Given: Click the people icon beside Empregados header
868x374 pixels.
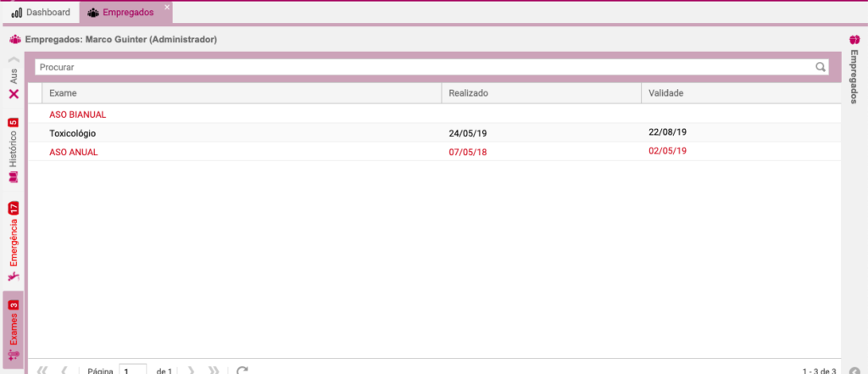Looking at the screenshot, I should [x=15, y=40].
